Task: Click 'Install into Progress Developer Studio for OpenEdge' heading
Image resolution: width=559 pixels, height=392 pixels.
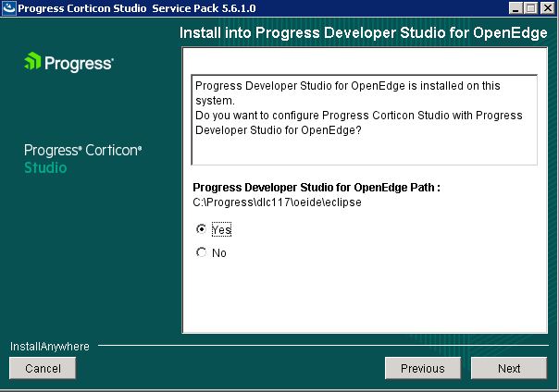Action: [x=364, y=32]
